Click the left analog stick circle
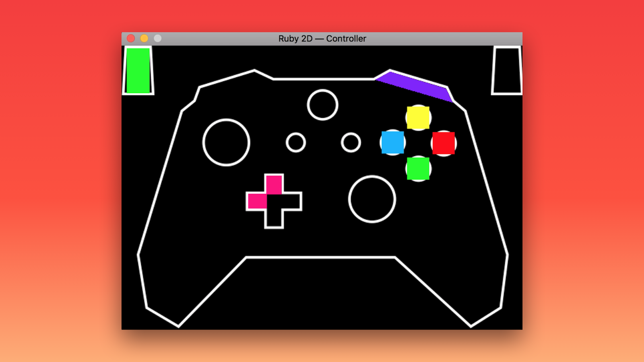This screenshot has height=362, width=644. tap(226, 142)
